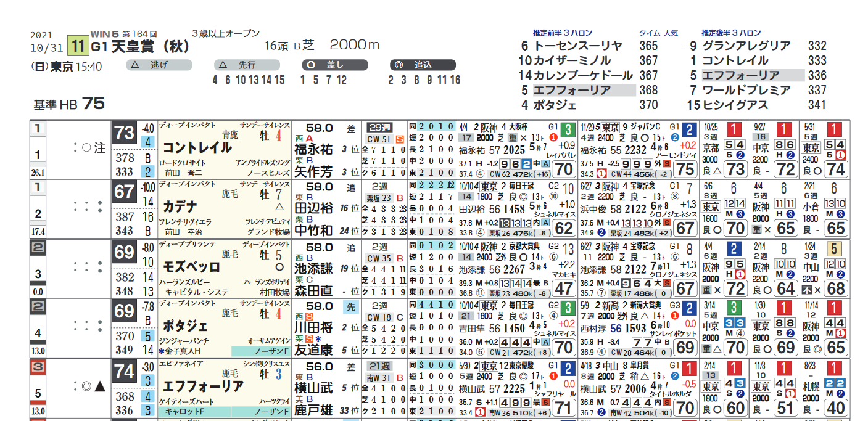
Task: Click jockey 田辺裕 in カデナ's entry
Action: coord(313,208)
